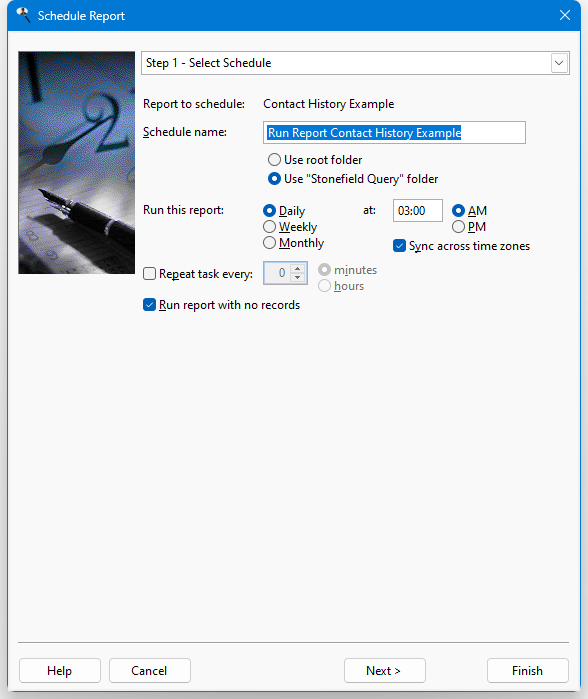Close the Schedule Report dialog

(x=565, y=15)
